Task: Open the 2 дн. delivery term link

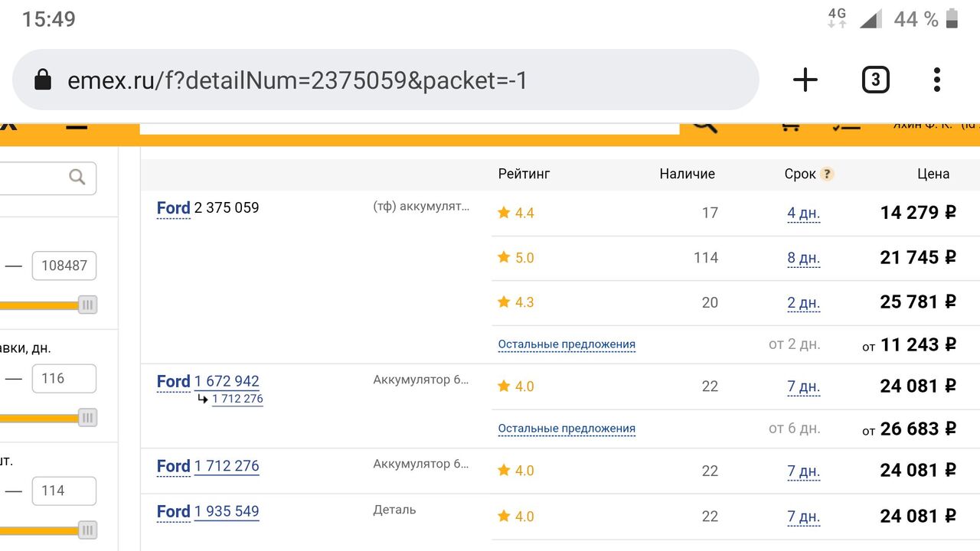Action: point(804,302)
